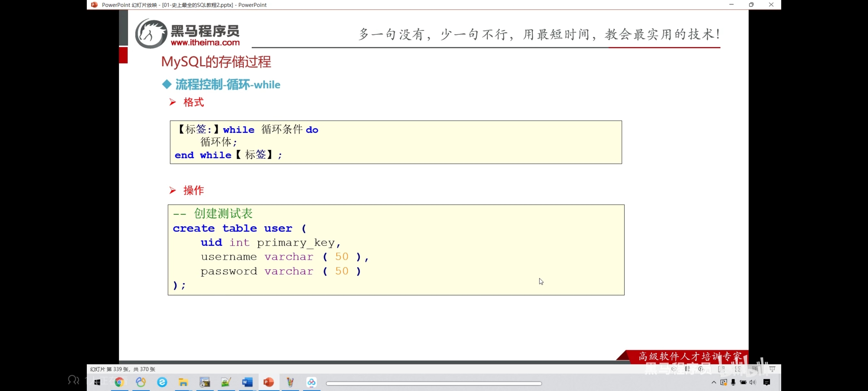
Task: Click the slide count status text
Action: coord(123,369)
